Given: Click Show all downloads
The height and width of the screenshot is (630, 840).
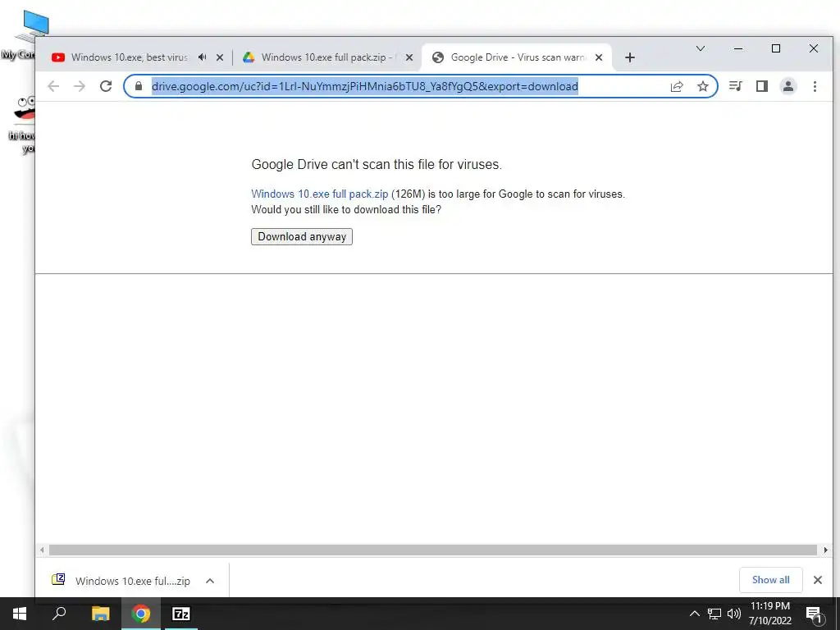Looking at the screenshot, I should [770, 580].
